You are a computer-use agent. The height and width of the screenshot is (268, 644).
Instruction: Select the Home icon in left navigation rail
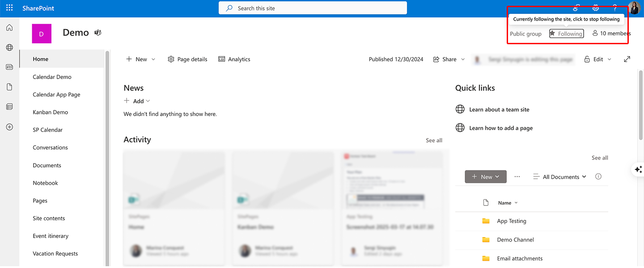tap(9, 27)
